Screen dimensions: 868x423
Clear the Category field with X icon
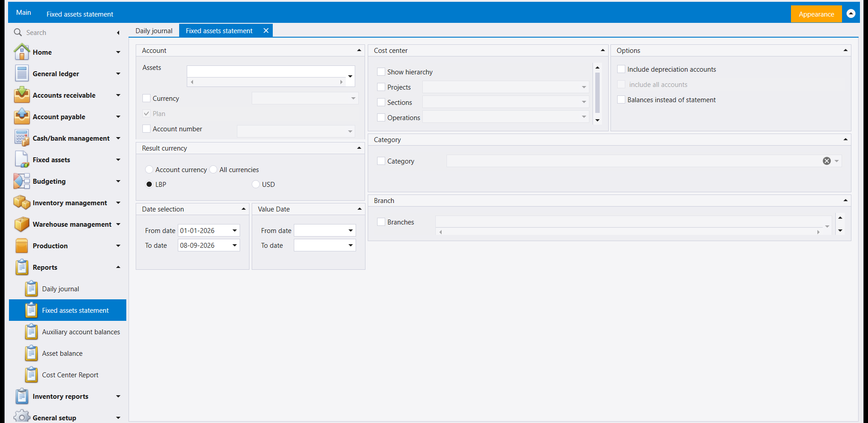click(827, 161)
